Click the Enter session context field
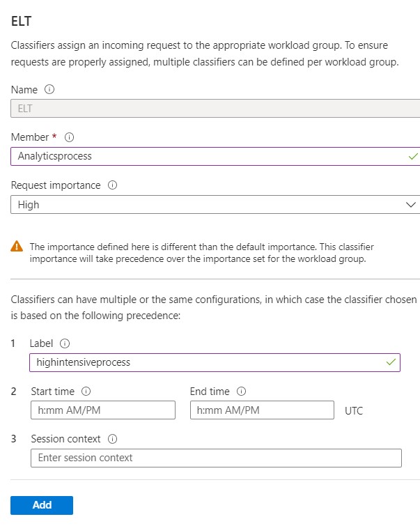Viewport: 420px width, 526px height. [216, 458]
